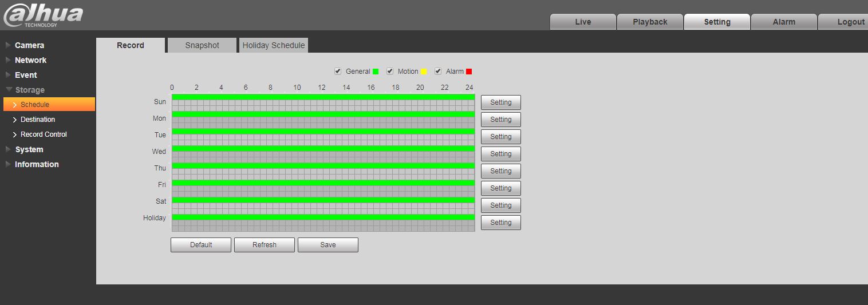Switch to the Playback tab
Screen dimensions: 868x305
coord(650,22)
